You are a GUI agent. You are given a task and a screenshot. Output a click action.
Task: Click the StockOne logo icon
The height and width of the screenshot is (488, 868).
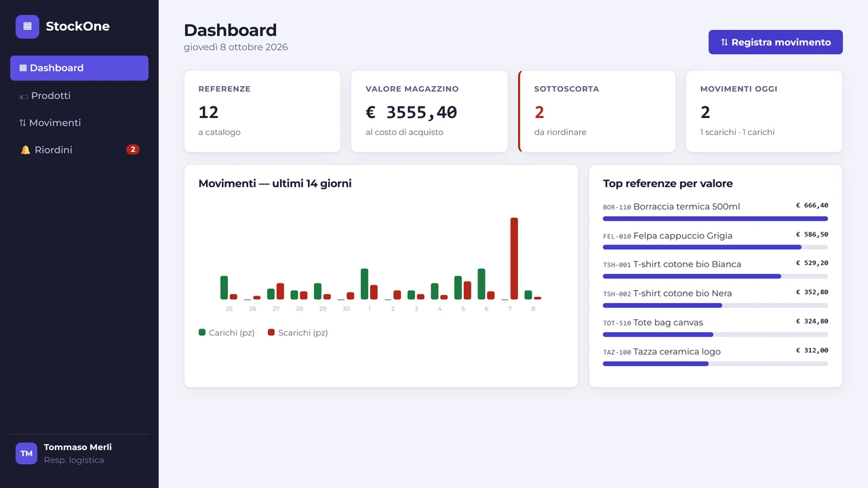(x=27, y=26)
